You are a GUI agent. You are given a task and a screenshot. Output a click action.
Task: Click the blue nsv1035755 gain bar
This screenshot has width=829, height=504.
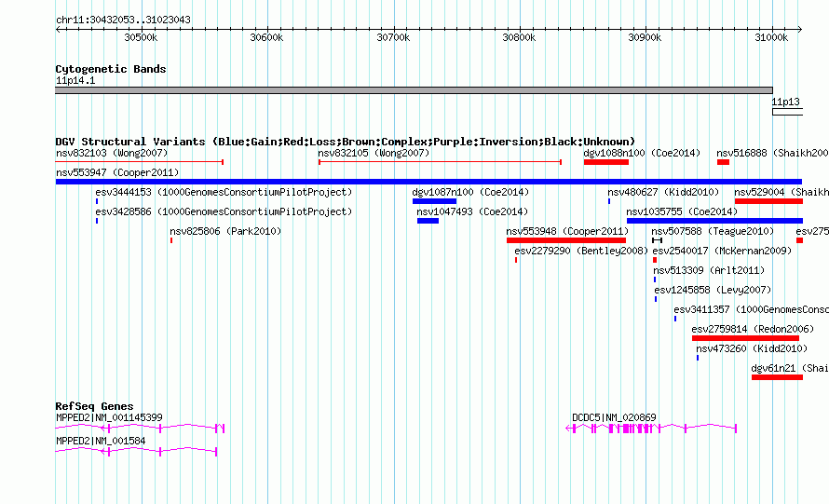point(714,221)
